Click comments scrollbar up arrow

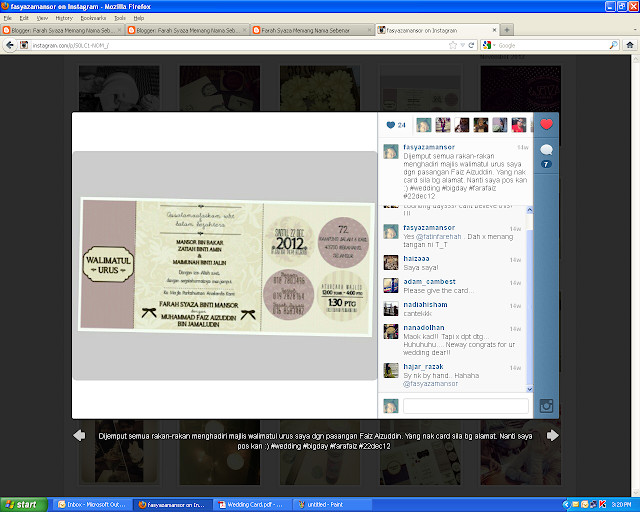pos(529,210)
